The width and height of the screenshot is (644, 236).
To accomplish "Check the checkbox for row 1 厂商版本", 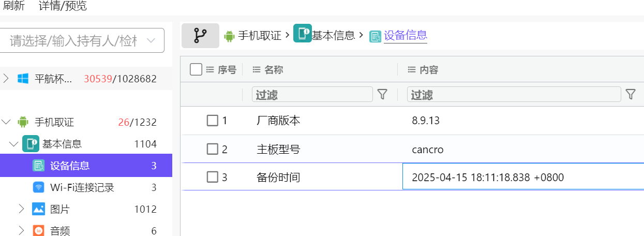I will [x=212, y=121].
